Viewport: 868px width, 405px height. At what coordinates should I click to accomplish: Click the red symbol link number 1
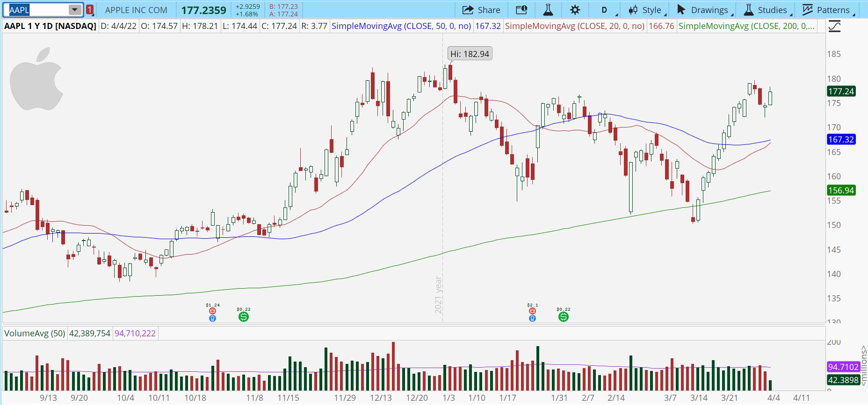pyautogui.click(x=90, y=10)
